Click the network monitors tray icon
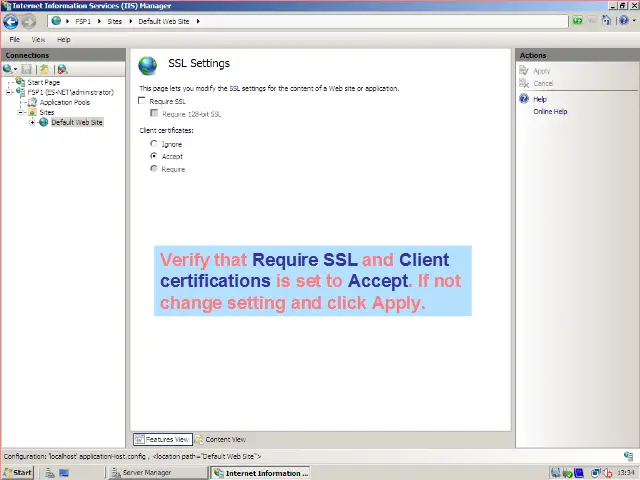Screen dimensions: 640x480 596,473
